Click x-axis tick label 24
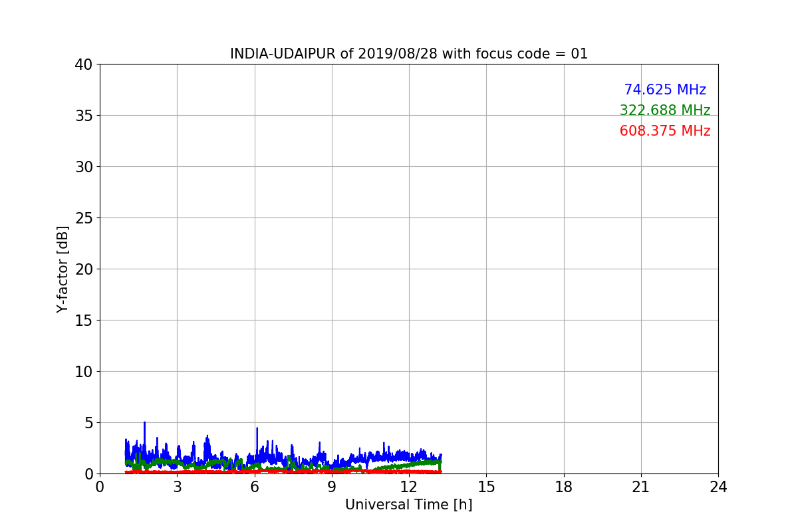Image resolution: width=798 pixels, height=532 pixels. 718,487
